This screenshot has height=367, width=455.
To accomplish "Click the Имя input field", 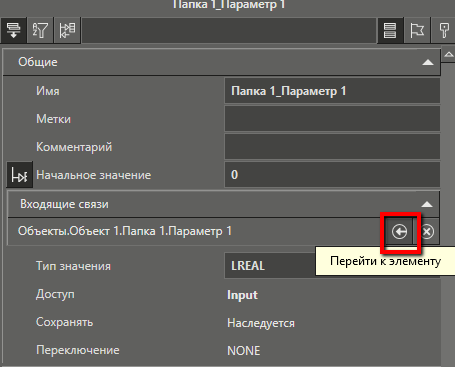I will coord(332,91).
